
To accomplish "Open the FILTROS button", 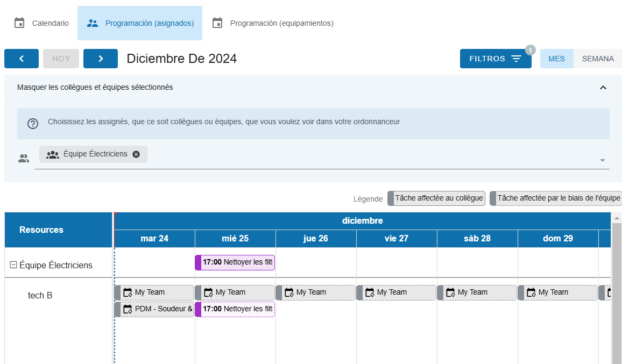I will (496, 59).
